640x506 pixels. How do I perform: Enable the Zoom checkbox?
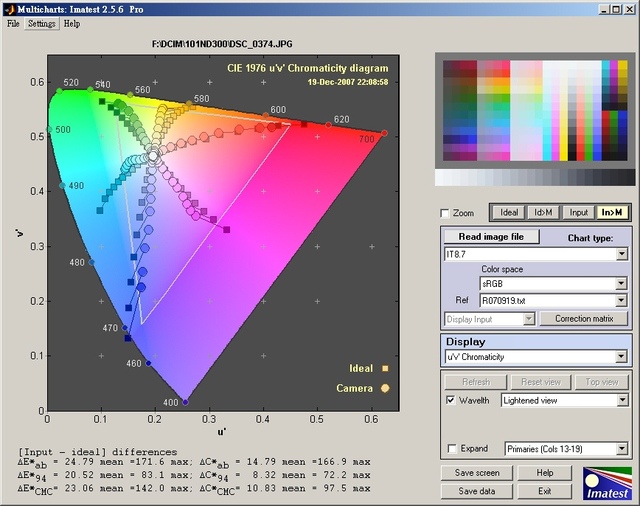445,213
